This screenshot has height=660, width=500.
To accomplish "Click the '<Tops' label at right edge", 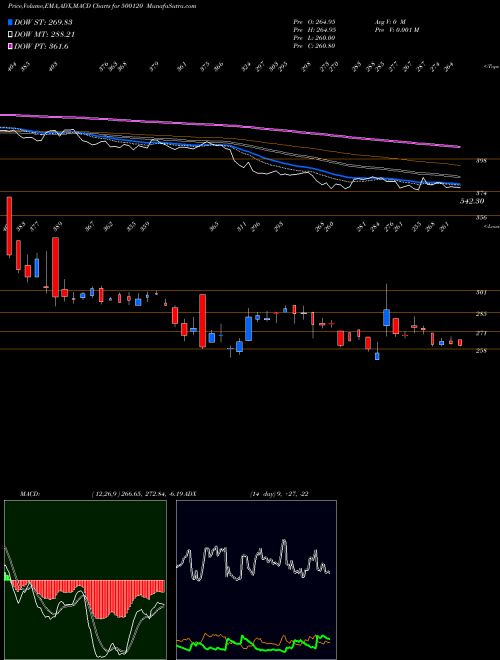I will coord(491,67).
